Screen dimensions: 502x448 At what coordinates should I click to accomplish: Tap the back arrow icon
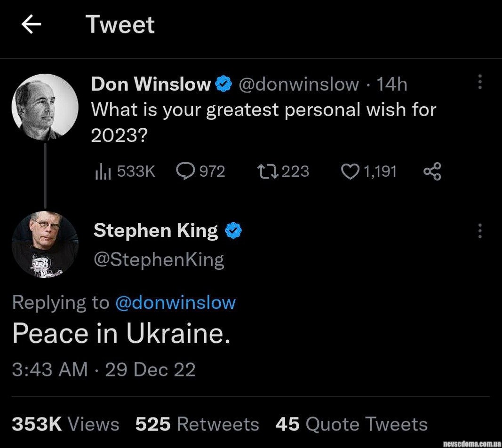31,25
